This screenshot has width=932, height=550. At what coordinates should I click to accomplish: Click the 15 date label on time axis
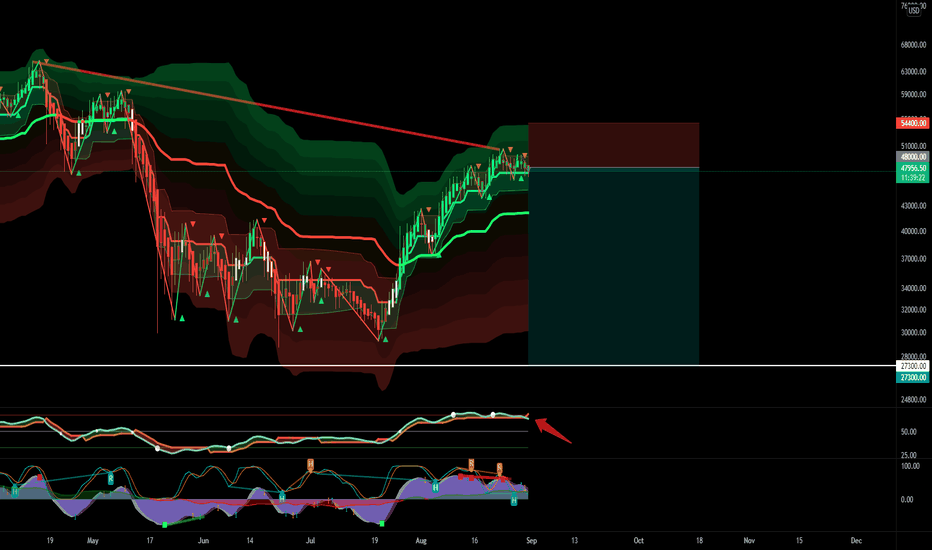pyautogui.click(x=799, y=540)
